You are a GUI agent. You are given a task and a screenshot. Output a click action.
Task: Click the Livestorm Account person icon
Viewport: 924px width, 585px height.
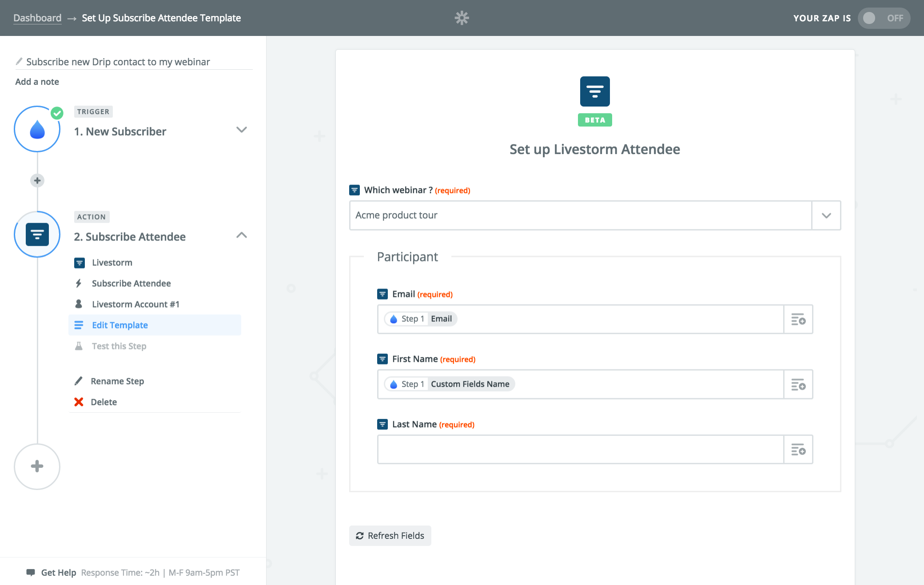click(x=79, y=304)
